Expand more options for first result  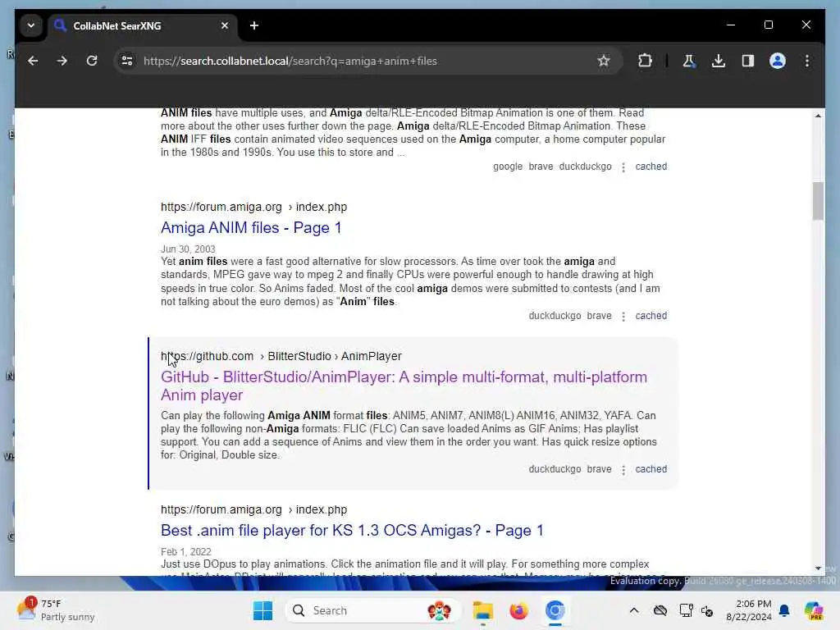[623, 167]
